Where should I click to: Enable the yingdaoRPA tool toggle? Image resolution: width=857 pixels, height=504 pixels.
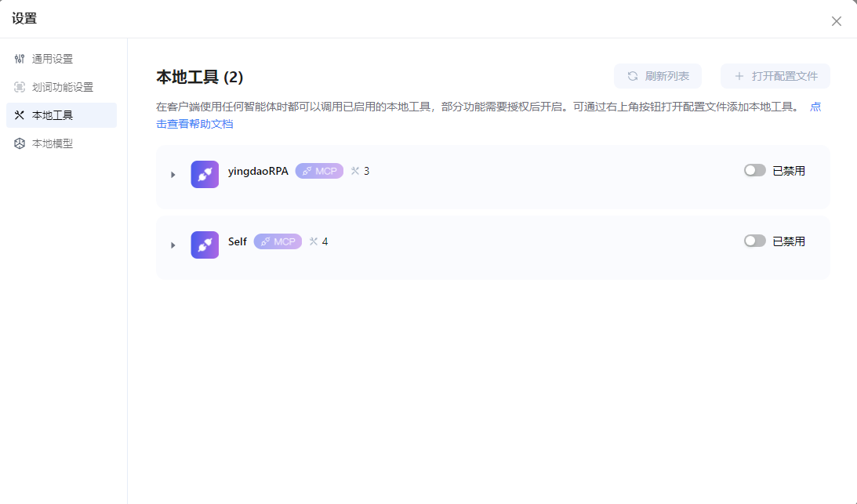(754, 170)
